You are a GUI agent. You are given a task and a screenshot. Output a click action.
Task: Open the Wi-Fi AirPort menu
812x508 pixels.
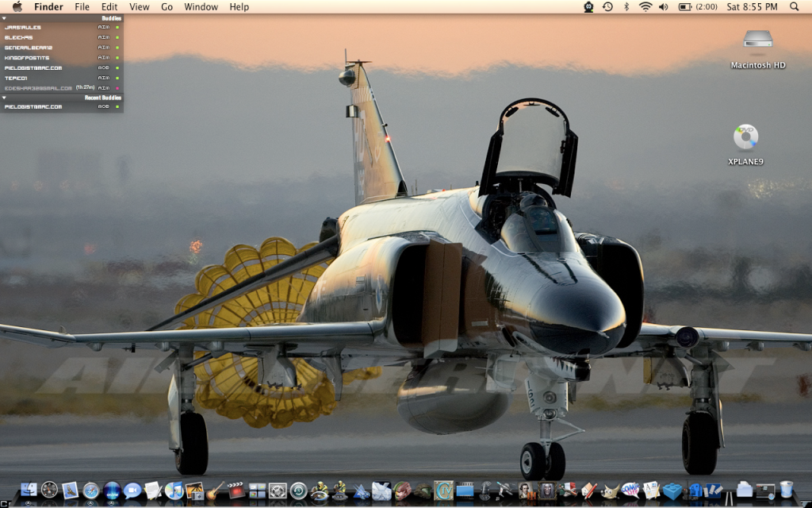tap(645, 6)
